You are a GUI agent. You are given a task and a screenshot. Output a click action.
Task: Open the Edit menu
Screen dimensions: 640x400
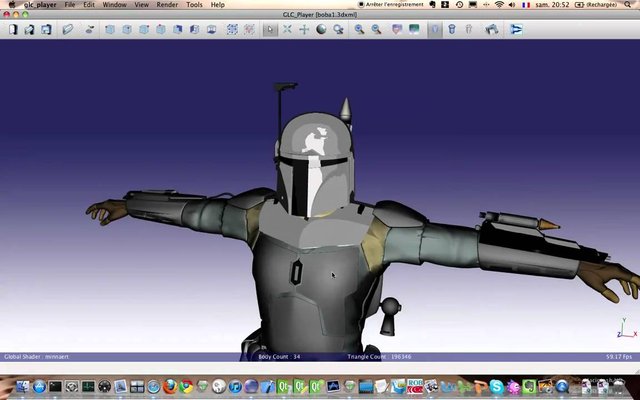click(x=89, y=5)
